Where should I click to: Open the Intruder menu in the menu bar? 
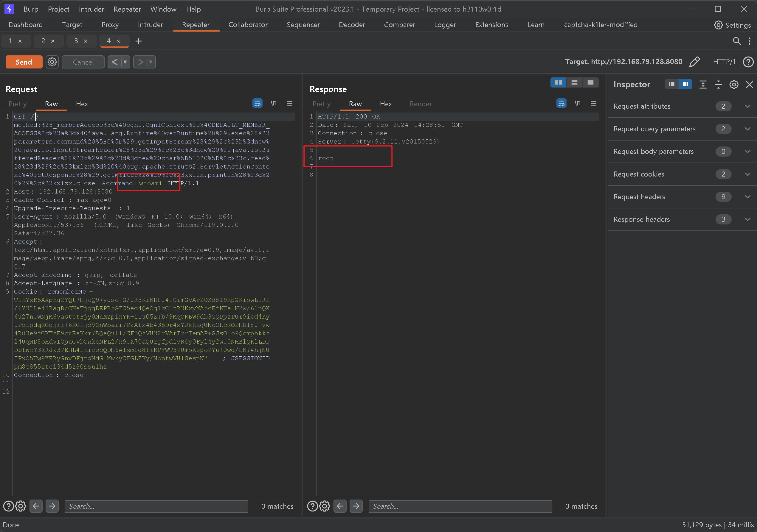(91, 9)
